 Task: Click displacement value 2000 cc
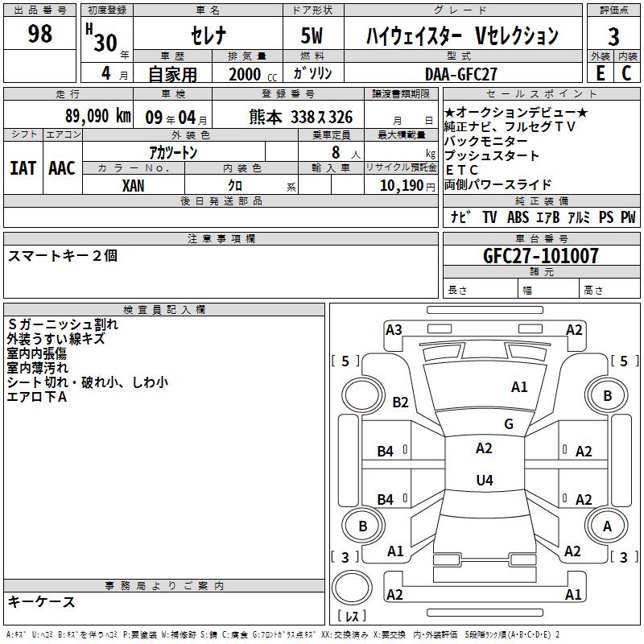pyautogui.click(x=253, y=74)
